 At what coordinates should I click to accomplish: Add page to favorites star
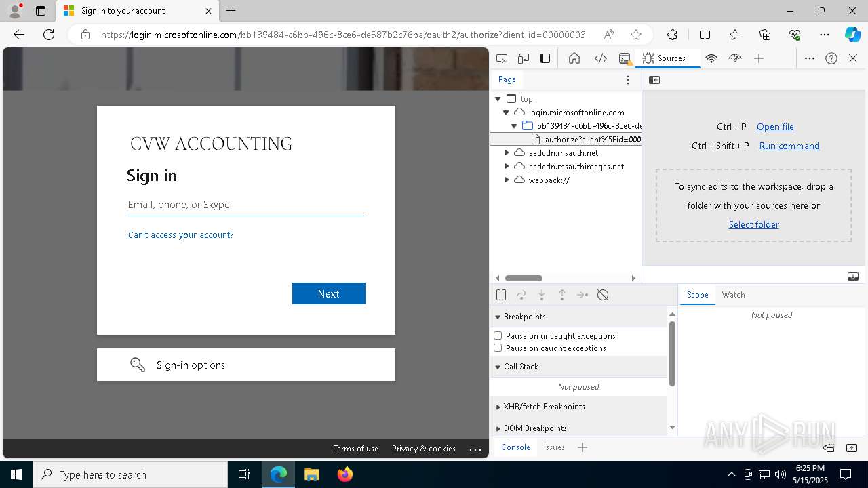point(636,35)
